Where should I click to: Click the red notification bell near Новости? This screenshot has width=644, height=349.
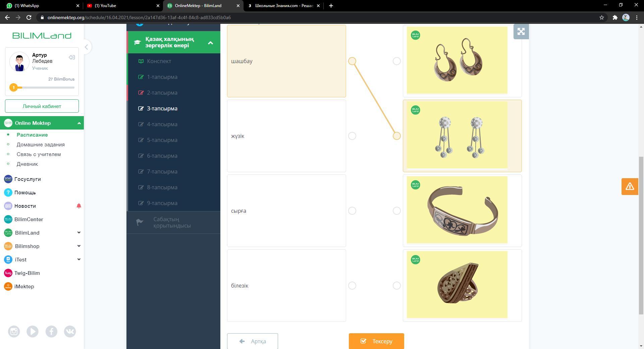(79, 206)
